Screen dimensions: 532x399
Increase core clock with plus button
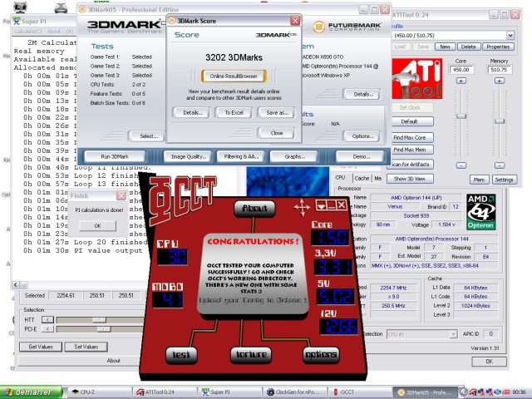(x=461, y=81)
